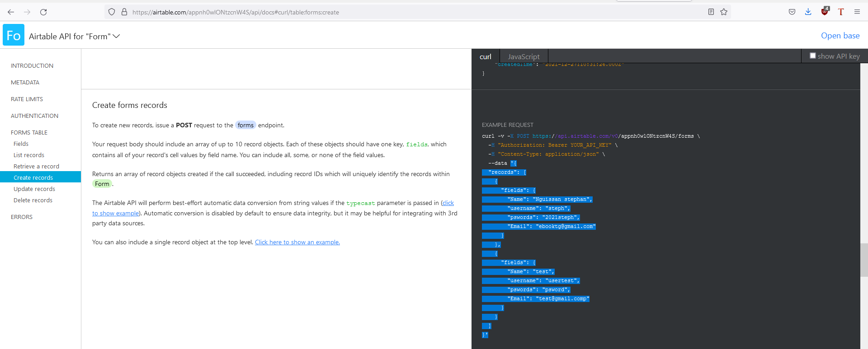Go forward to the next page
868x349 pixels.
pyautogui.click(x=27, y=12)
